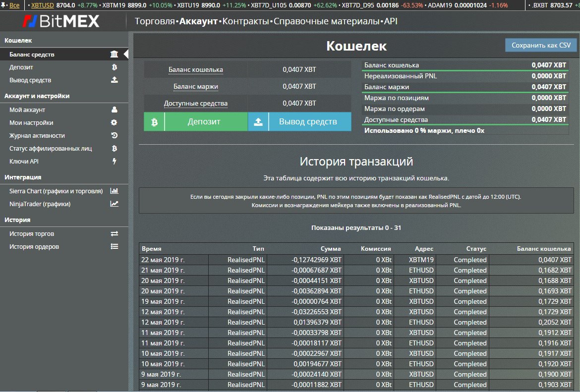Screen dimensions: 580x392
Task: Click the gear icon beside Мои настройки
Action: coord(114,122)
